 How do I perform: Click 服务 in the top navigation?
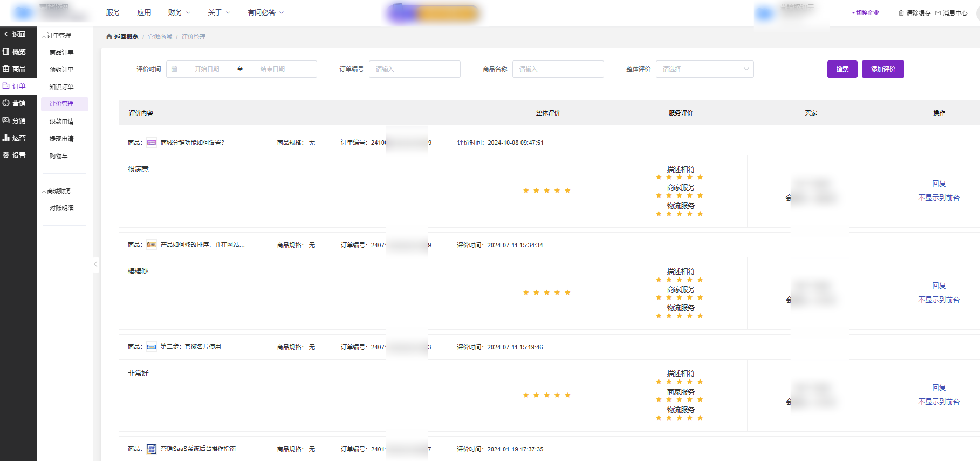[113, 12]
